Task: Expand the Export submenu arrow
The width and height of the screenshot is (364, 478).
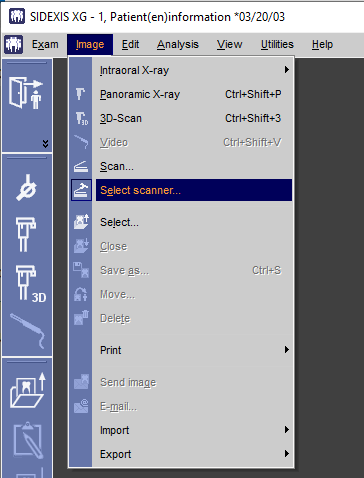Action: (286, 454)
